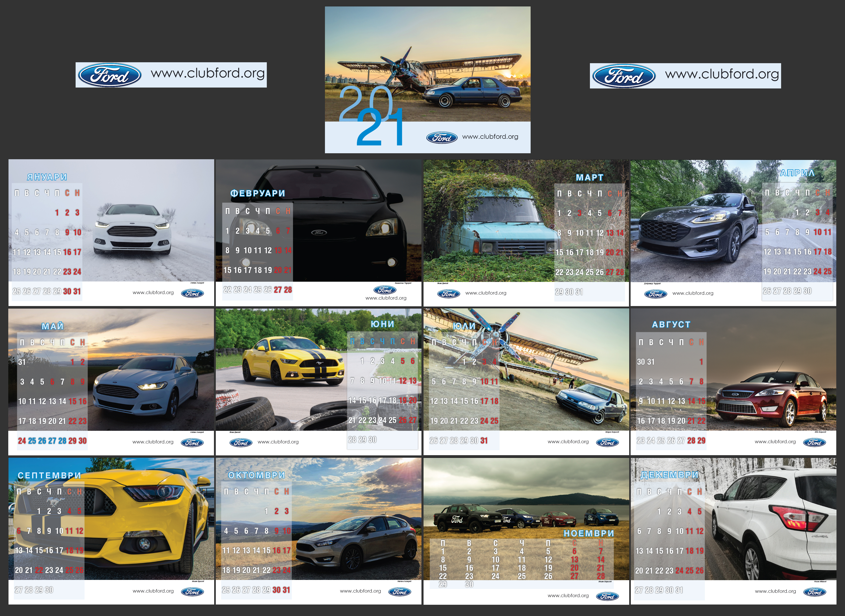Click date 31 in Юли calendar
This screenshot has width=845, height=616.
point(484,440)
